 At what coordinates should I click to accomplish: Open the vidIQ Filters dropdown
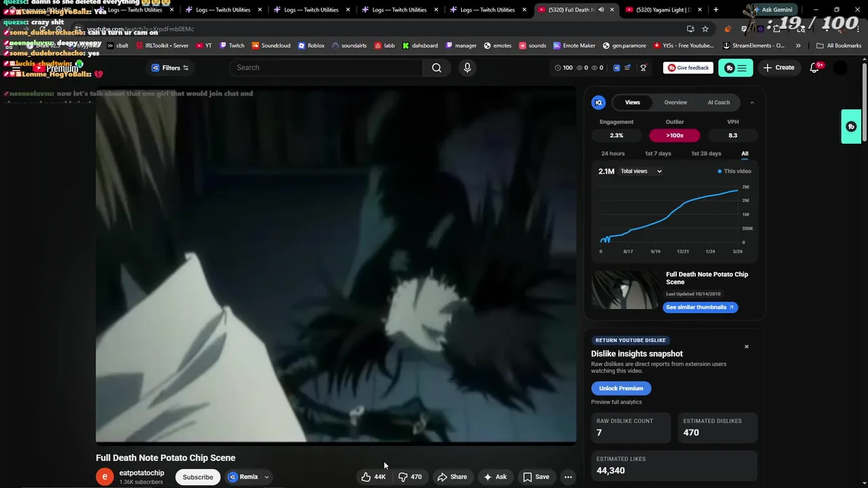coord(170,68)
